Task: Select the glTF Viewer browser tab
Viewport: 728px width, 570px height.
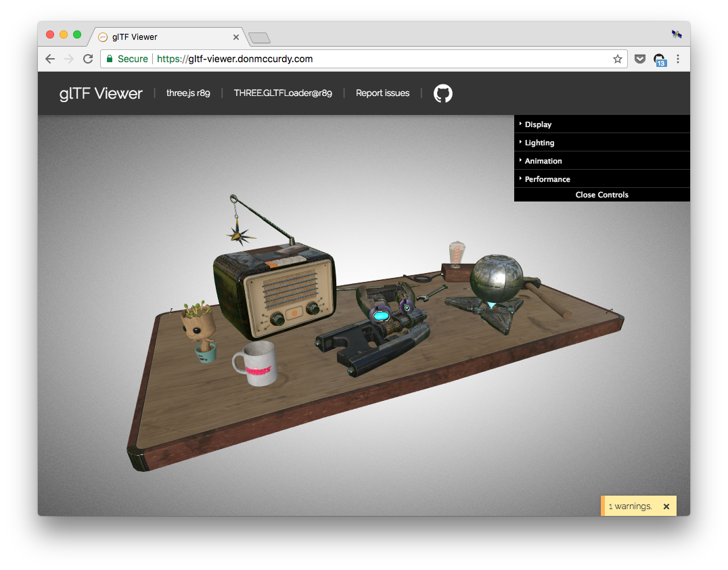Action: click(x=167, y=37)
